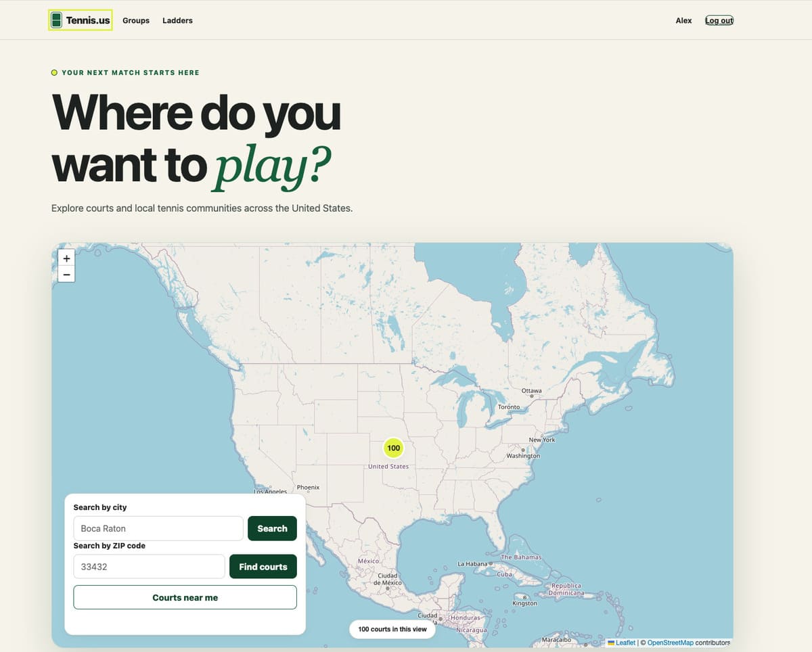The image size is (812, 652).
Task: Open the Ladders page
Action: tap(177, 20)
